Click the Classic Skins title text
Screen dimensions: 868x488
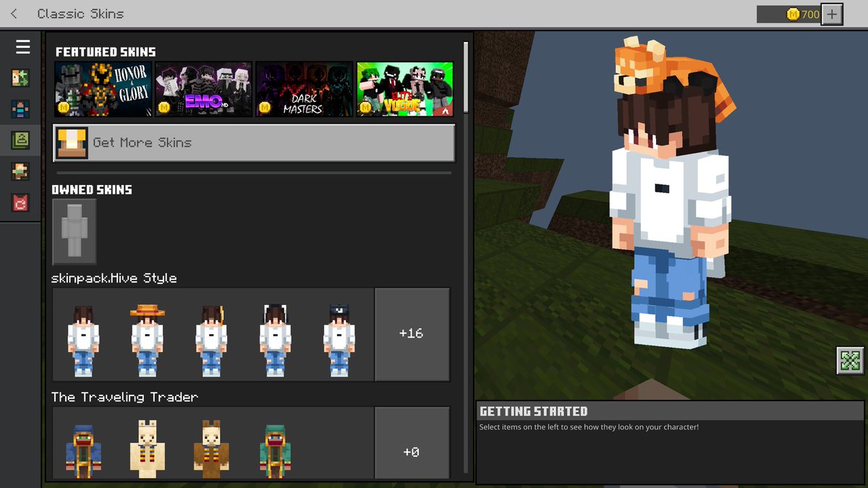click(80, 14)
